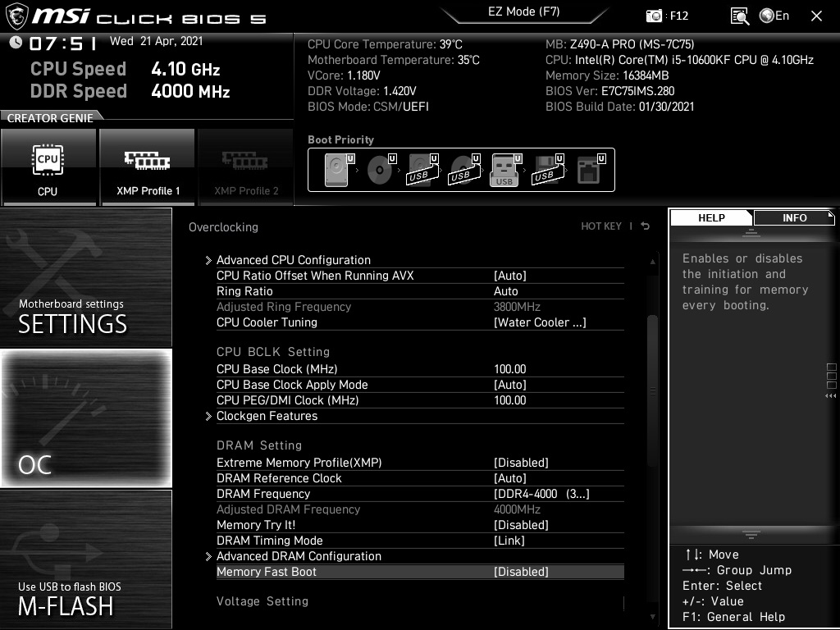The image size is (840, 630).
Task: Select the USB CD/DVD boot device
Action: coord(465,170)
